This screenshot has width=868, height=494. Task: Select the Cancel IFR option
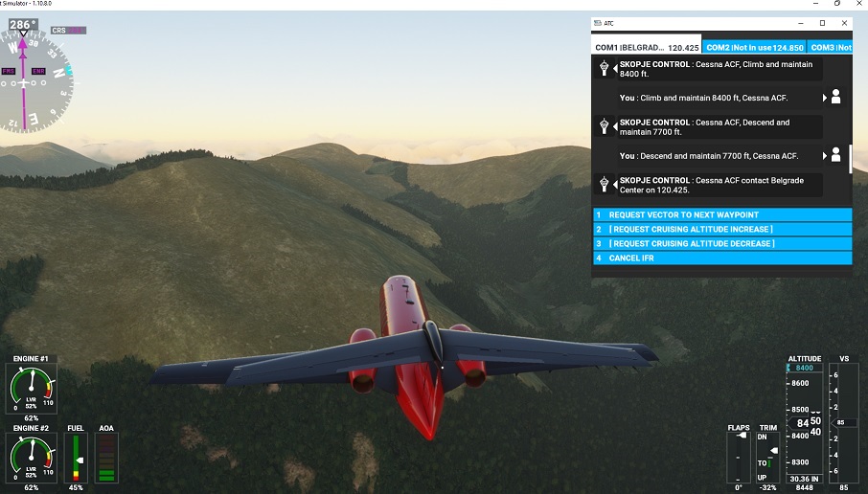722,258
